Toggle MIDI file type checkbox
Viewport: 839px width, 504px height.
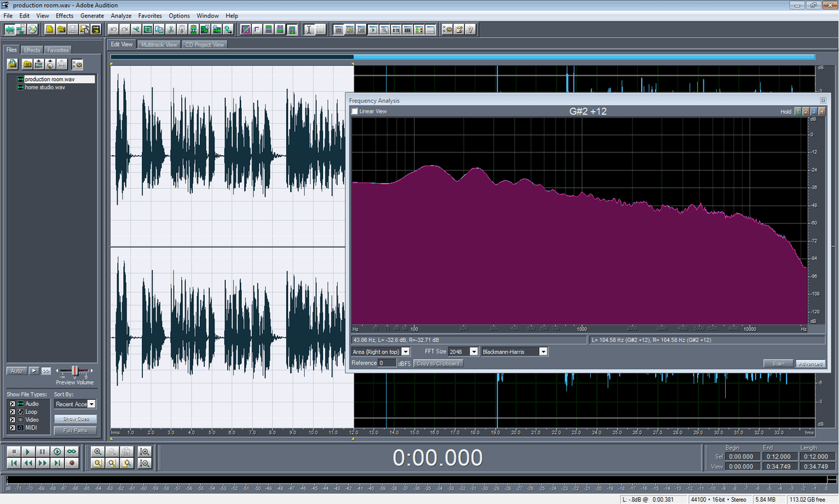click(x=12, y=427)
